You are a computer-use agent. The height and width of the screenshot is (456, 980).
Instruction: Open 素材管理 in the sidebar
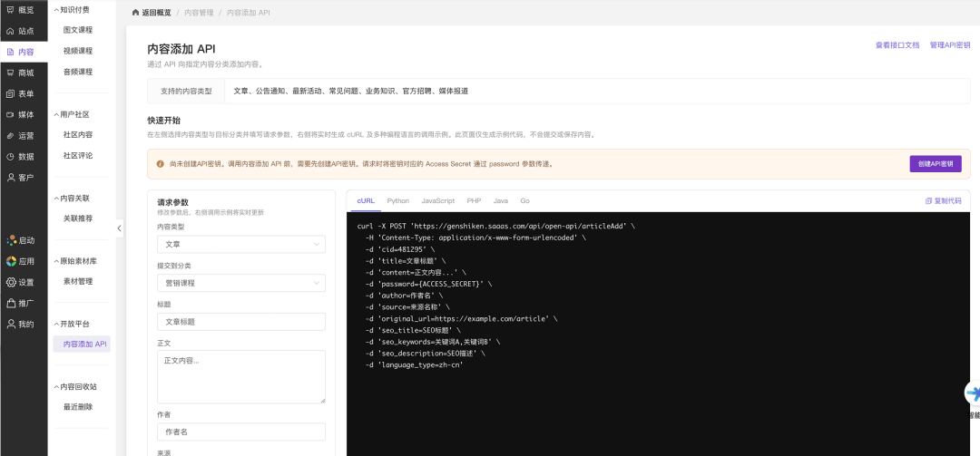pos(78,282)
